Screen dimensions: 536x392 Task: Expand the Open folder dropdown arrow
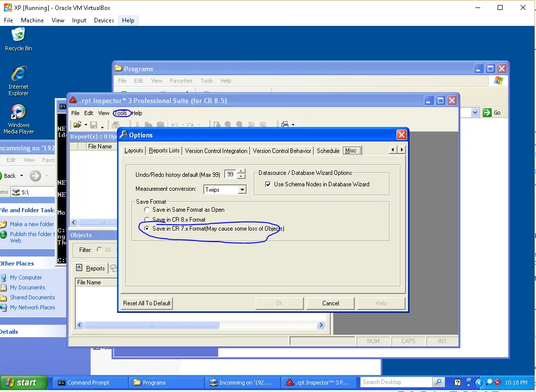tap(86, 125)
